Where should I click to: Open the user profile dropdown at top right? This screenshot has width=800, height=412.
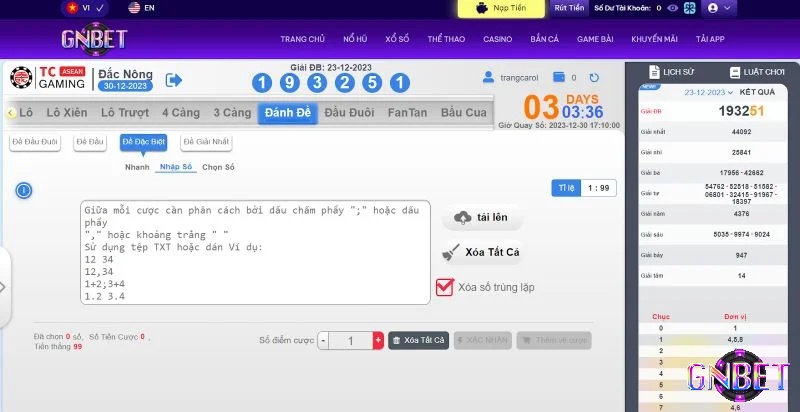(719, 8)
